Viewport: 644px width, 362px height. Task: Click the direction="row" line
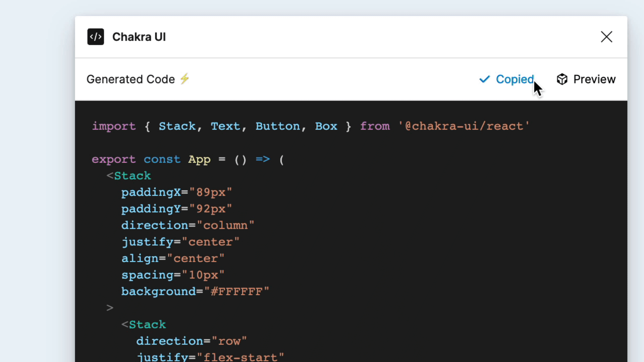point(192,341)
